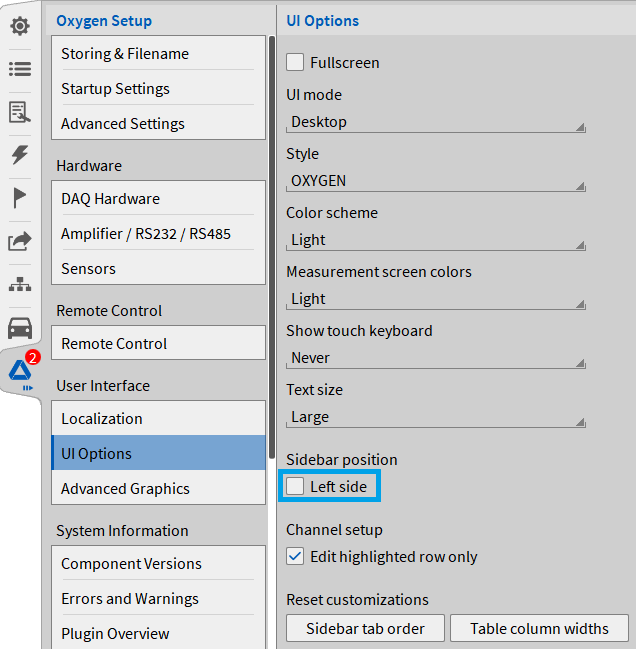Open the channel list icon in sidebar
The height and width of the screenshot is (649, 636).
pos(20,69)
